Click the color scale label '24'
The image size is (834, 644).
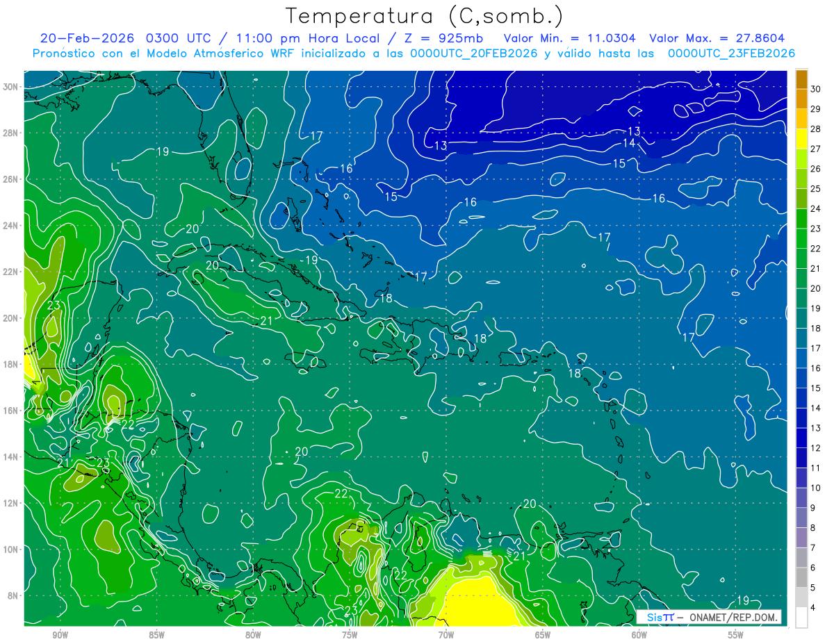pyautogui.click(x=816, y=208)
